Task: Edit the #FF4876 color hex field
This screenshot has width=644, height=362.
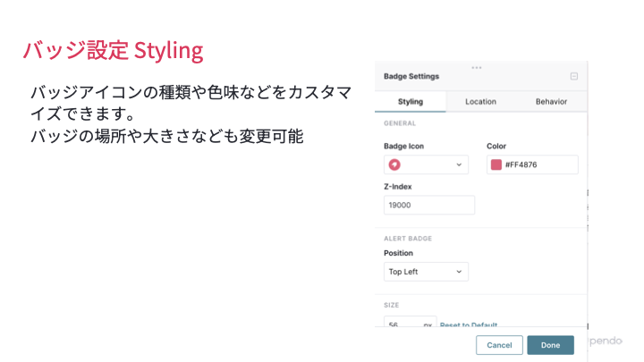Action: point(532,164)
